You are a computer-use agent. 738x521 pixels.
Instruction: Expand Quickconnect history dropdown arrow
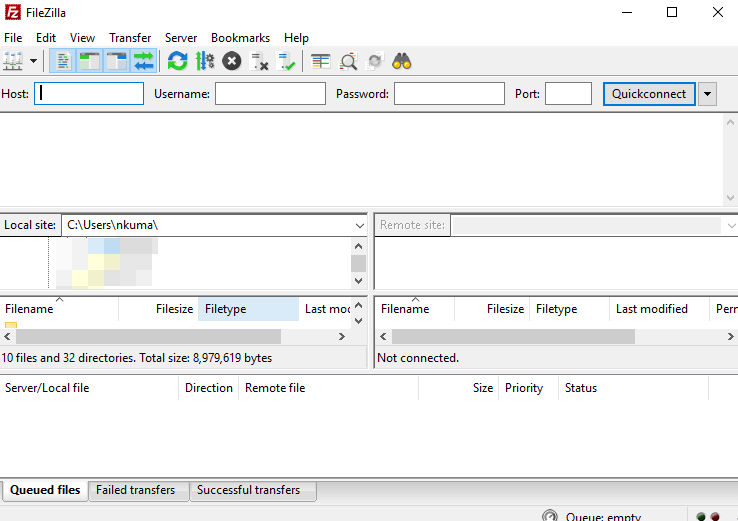coord(707,94)
